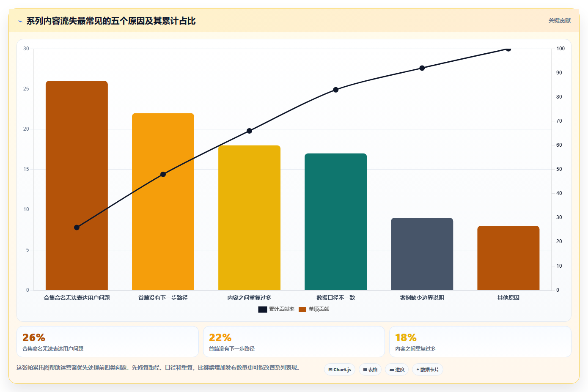Open the 22% summary card
Image resolution: width=588 pixels, height=392 pixels.
tap(294, 342)
